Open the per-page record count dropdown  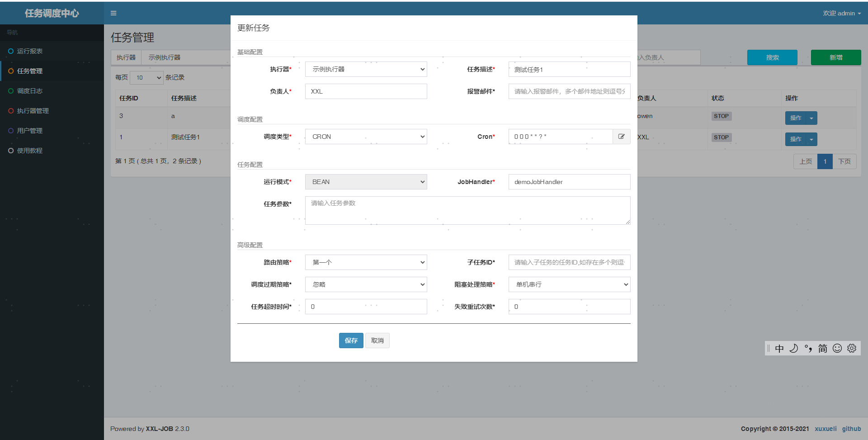click(146, 78)
